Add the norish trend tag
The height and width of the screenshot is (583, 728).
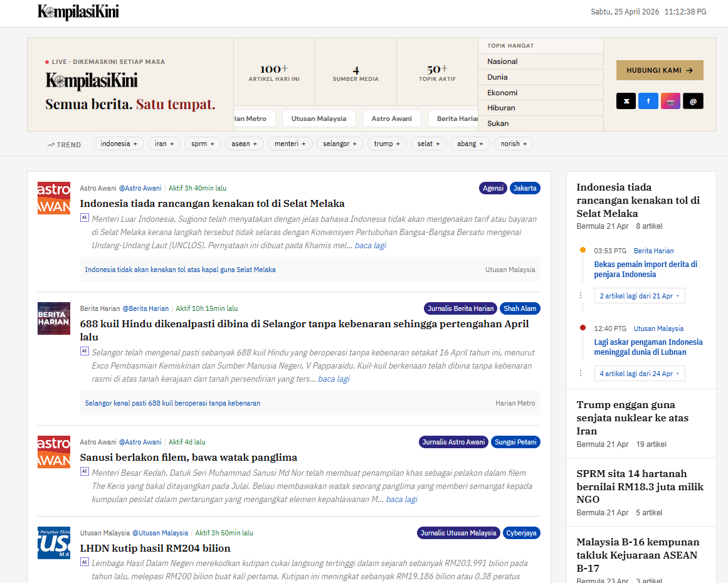(514, 144)
